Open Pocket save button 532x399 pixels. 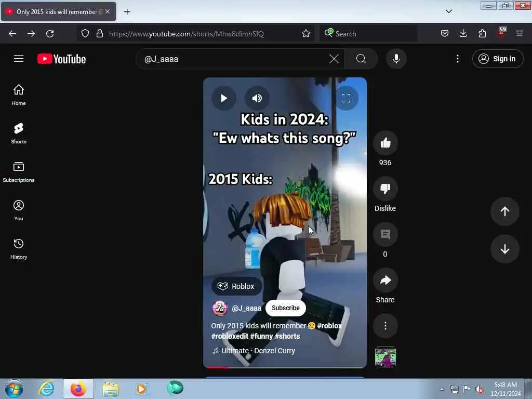445,34
